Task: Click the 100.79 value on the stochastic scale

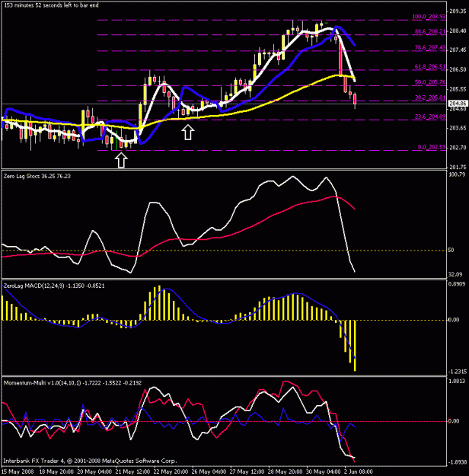Action: click(x=457, y=174)
